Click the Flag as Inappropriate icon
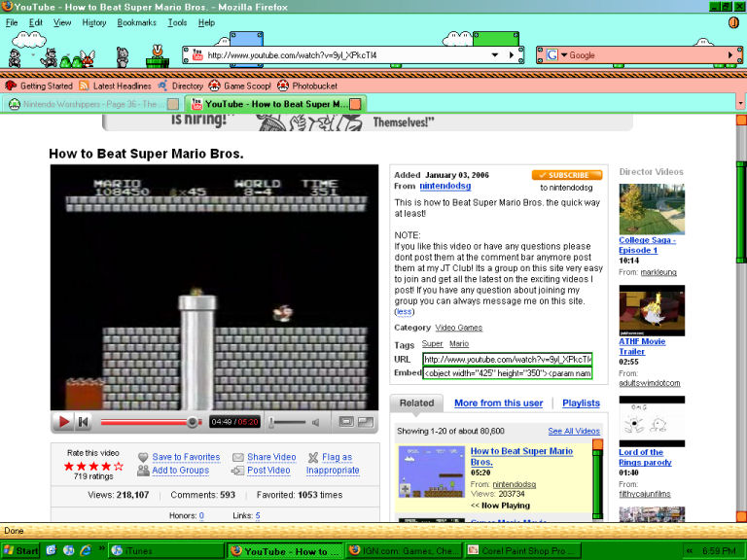This screenshot has height=560, width=747. (x=313, y=458)
